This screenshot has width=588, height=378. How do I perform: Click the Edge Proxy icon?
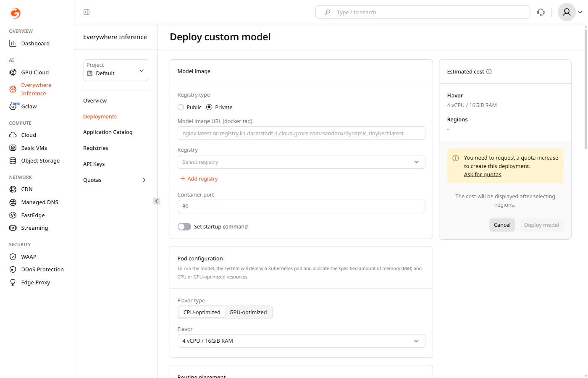(x=13, y=282)
